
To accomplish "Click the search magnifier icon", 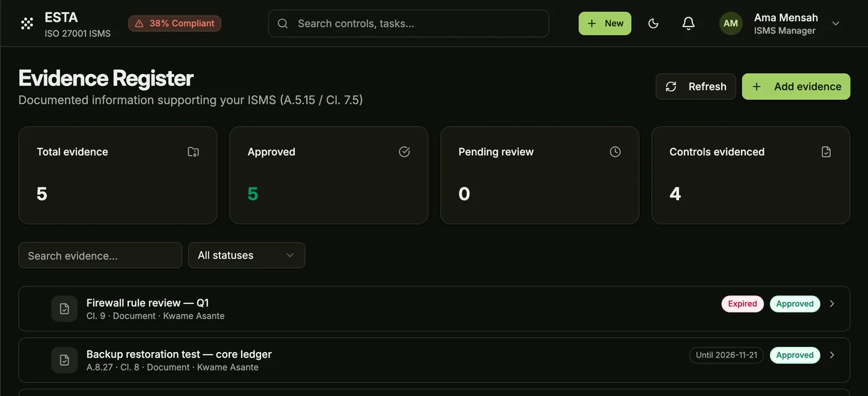I will (283, 24).
